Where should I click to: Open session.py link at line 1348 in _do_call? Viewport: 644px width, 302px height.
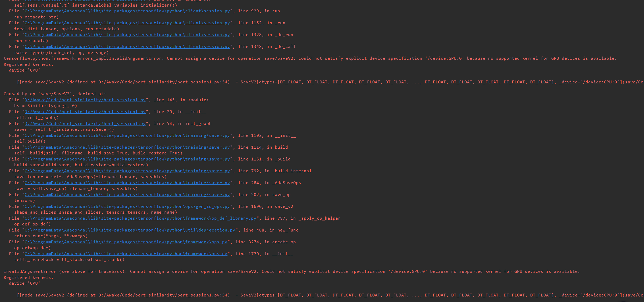pyautogui.click(x=127, y=46)
